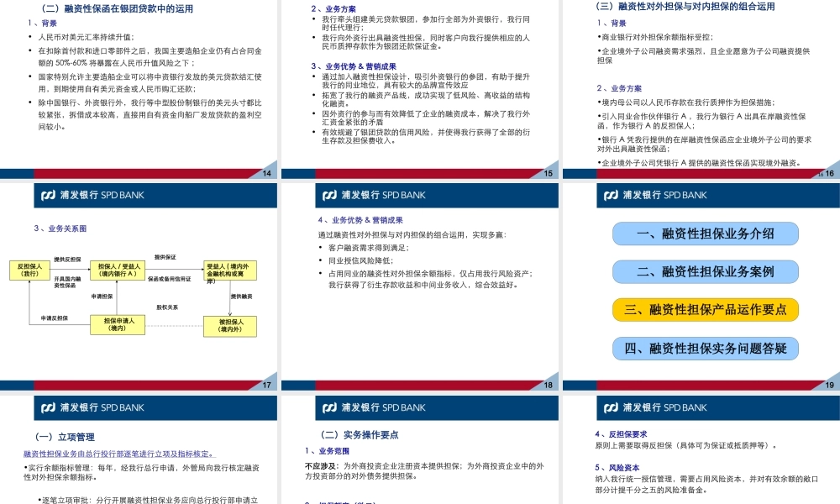Click heading (三)融资性对外担保与对内担保的组合运用
This screenshot has width=840, height=504.
[x=685, y=7]
